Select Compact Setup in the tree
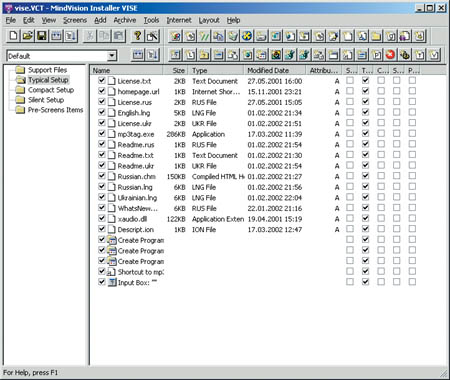The image size is (450, 380). pyautogui.click(x=51, y=90)
